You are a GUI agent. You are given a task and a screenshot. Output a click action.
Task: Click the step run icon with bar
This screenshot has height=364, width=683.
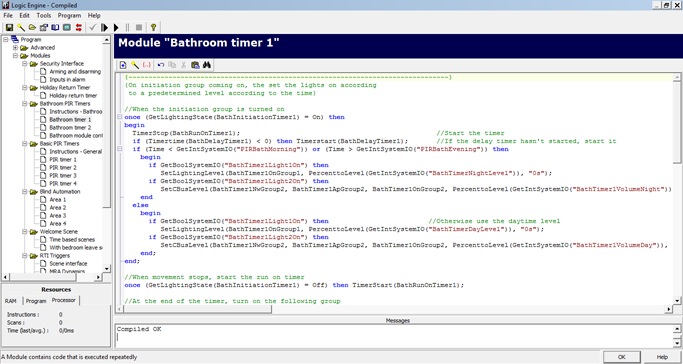click(x=104, y=27)
